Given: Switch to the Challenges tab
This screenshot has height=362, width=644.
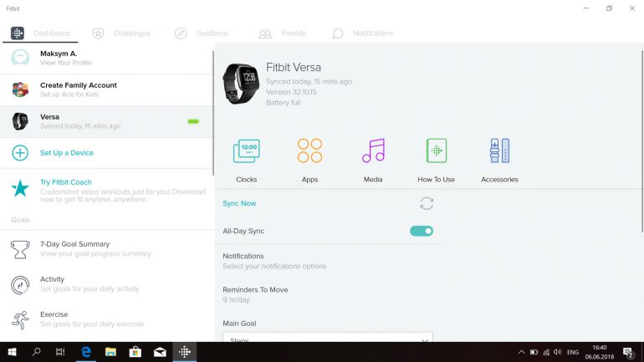Looking at the screenshot, I should (122, 33).
